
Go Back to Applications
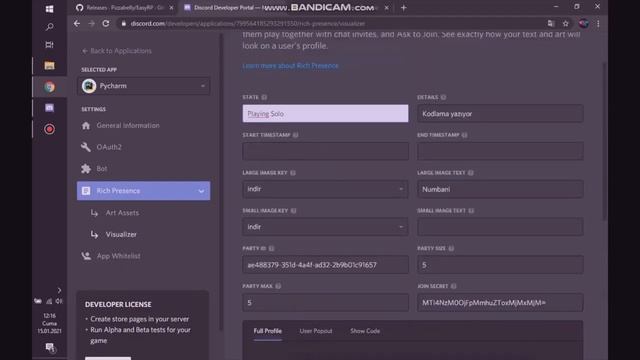click(x=117, y=51)
